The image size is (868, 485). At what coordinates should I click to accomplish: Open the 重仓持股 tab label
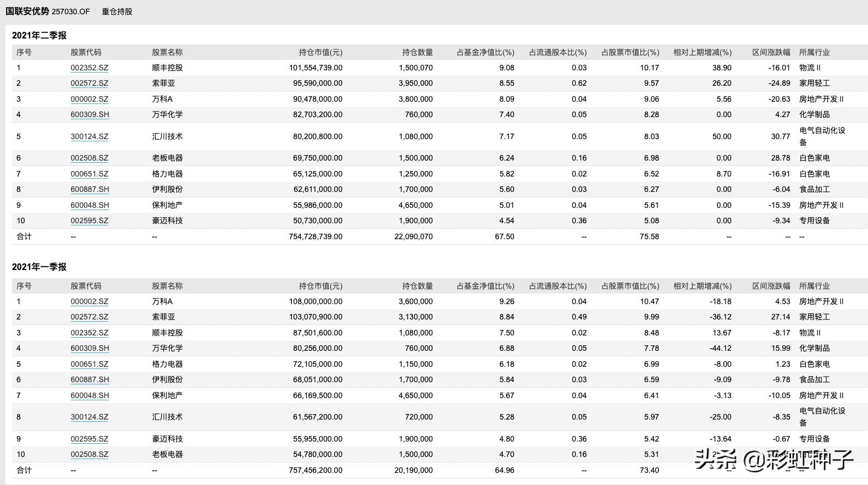(117, 12)
